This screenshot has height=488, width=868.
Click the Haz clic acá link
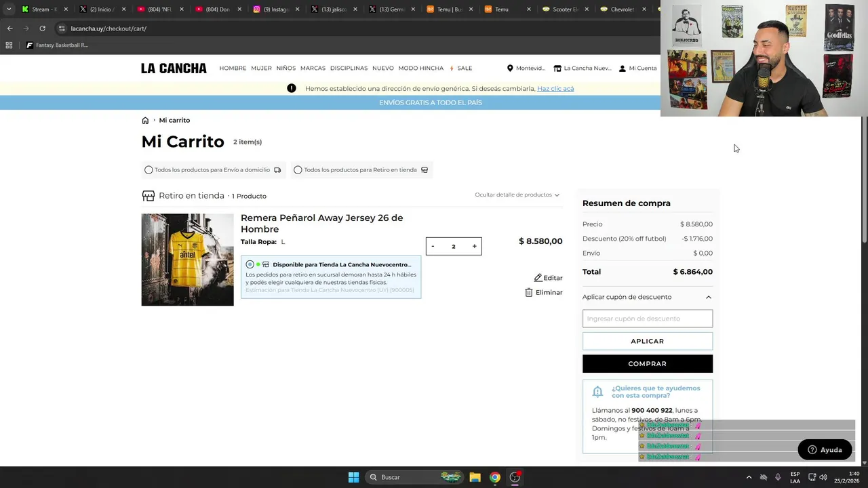coord(555,89)
